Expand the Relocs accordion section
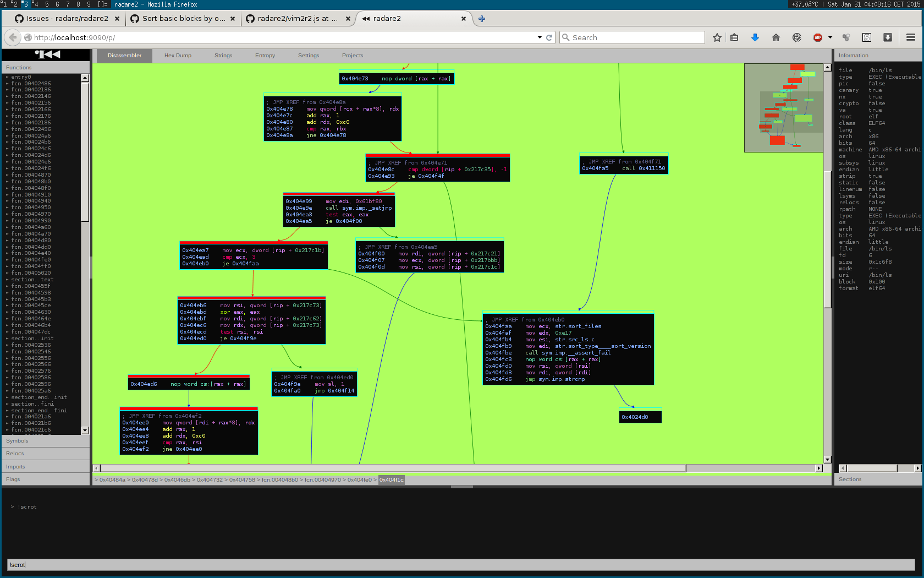This screenshot has height=578, width=924. point(46,454)
